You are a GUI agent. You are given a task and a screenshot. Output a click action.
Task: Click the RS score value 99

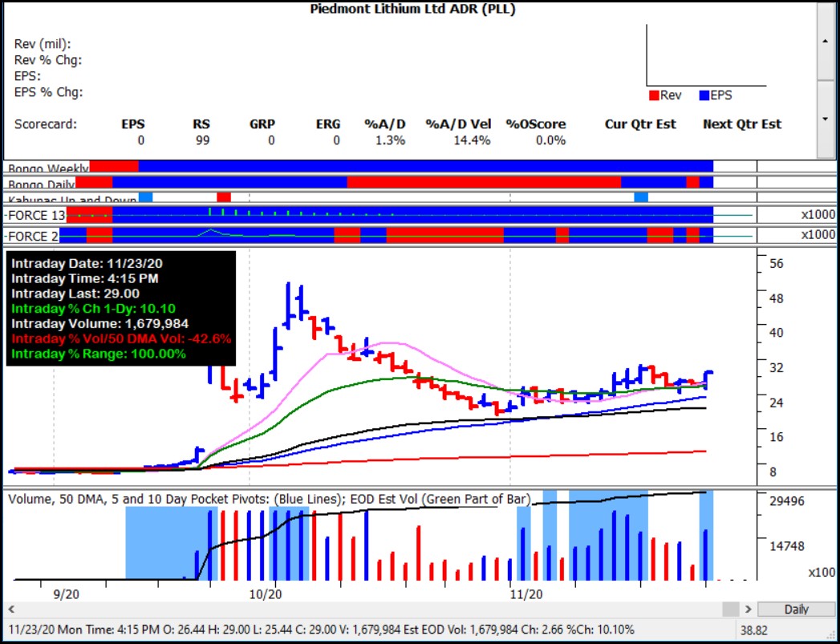202,140
